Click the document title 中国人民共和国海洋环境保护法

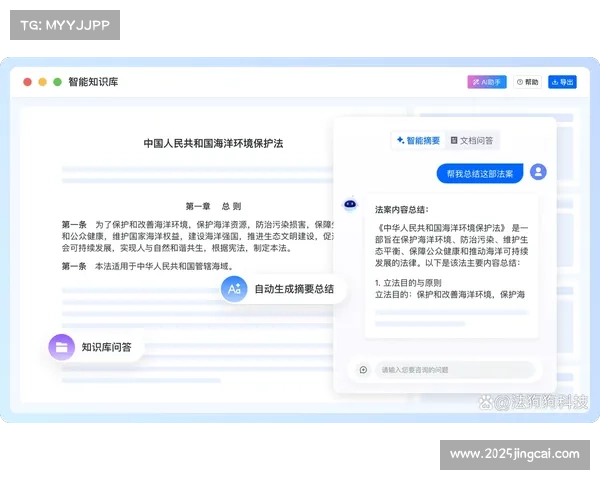coord(213,144)
